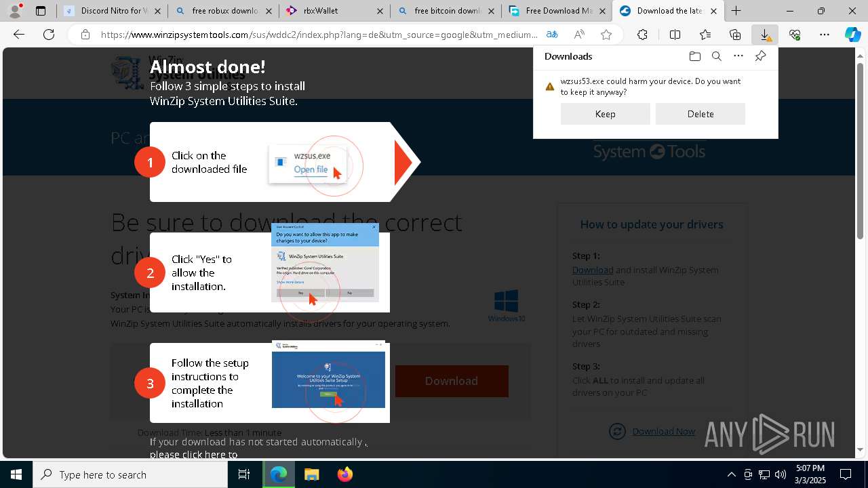Screen dimensions: 868x488
Task: Click Download link under Step 1
Action: coord(593,270)
